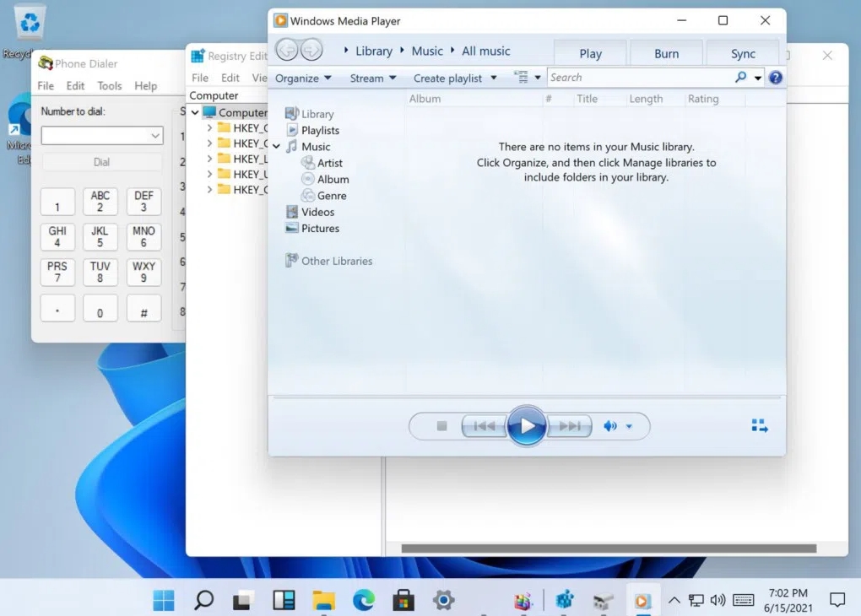Select Playlists in the navigation pane
861x616 pixels.
tap(320, 131)
